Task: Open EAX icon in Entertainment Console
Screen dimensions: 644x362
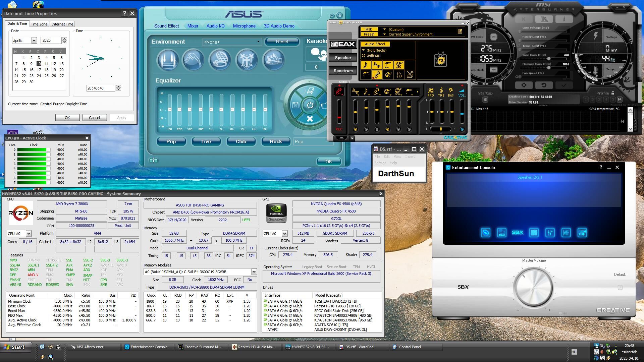Action: pyautogui.click(x=501, y=233)
